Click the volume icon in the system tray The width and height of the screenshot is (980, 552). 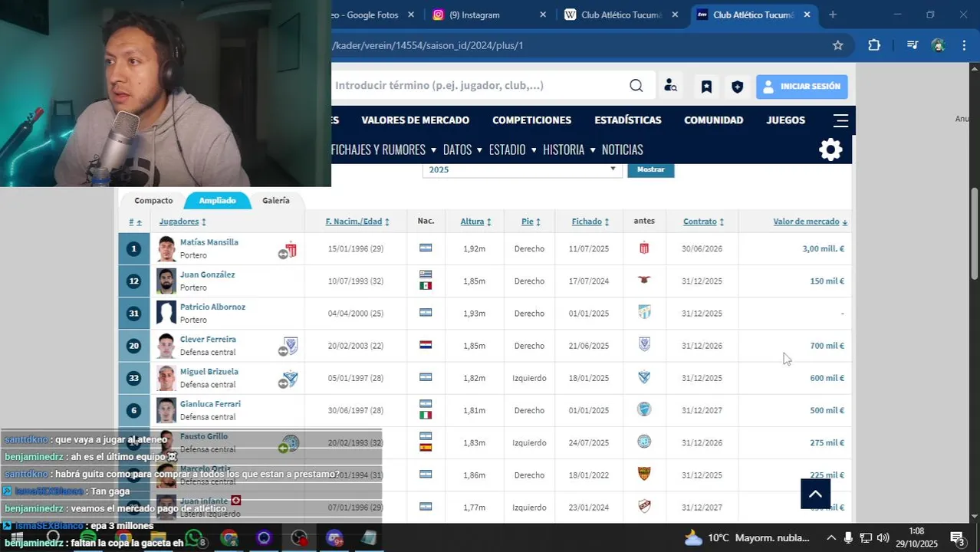[883, 538]
